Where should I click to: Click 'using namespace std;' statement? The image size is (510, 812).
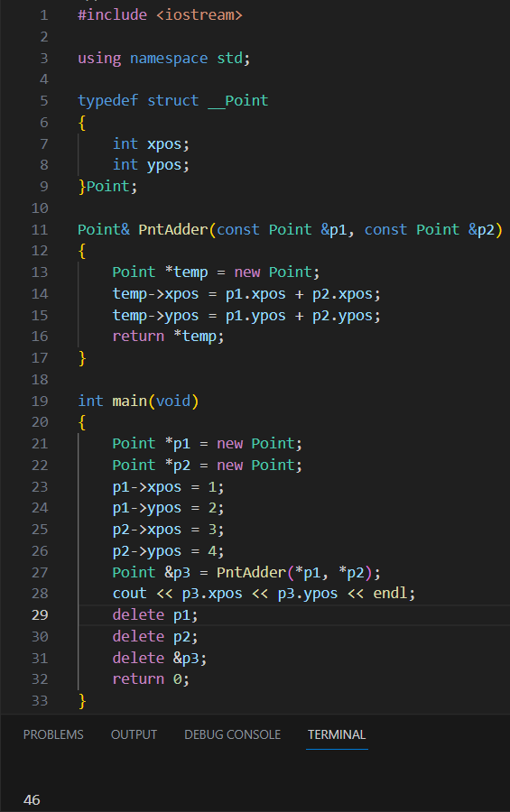[x=164, y=58]
